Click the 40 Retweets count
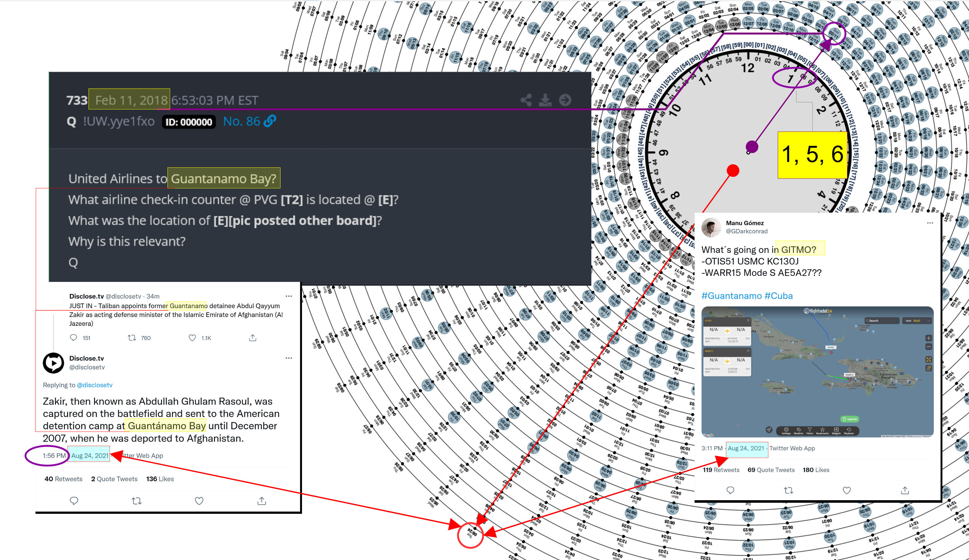Image resolution: width=969 pixels, height=560 pixels. tap(63, 479)
